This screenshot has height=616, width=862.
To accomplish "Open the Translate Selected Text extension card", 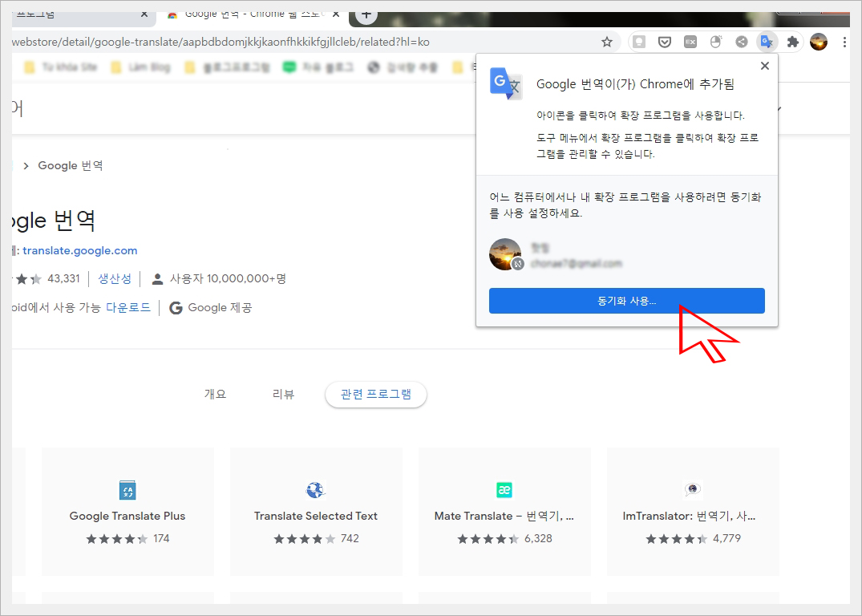I will 316,512.
